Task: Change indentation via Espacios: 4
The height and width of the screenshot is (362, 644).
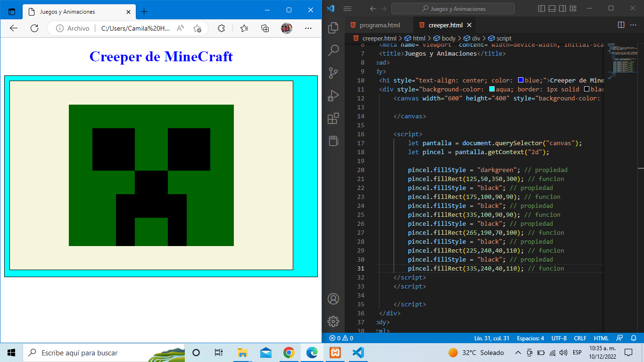Action: pyautogui.click(x=530, y=338)
